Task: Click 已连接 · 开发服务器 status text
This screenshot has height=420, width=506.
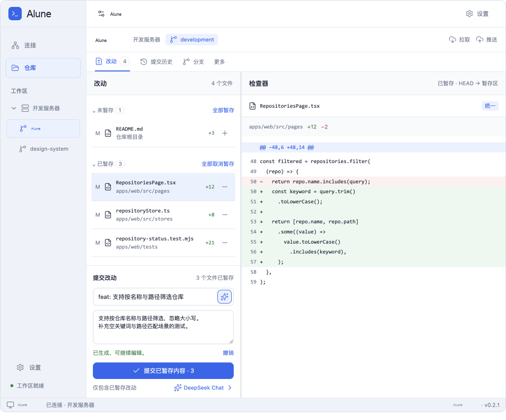Action: [x=70, y=405]
